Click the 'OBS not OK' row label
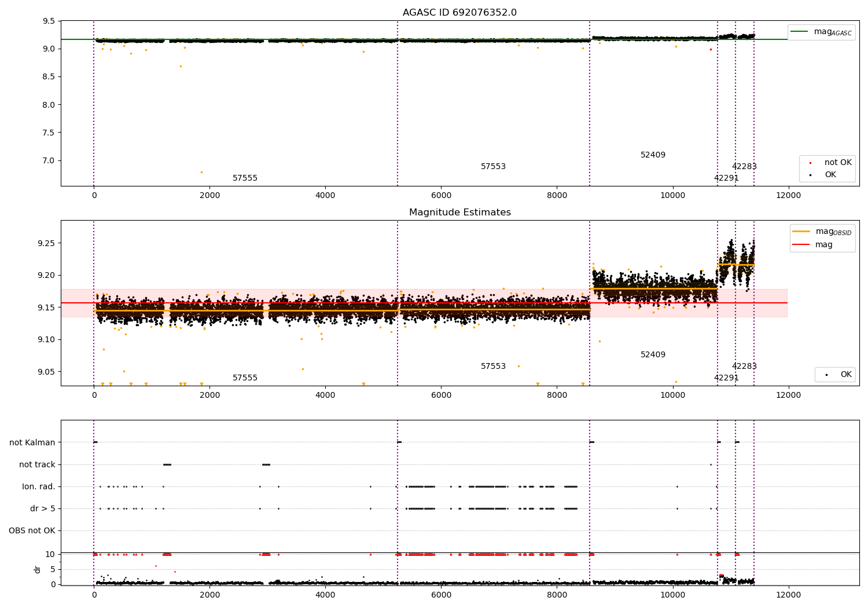The image size is (868, 608). coord(32,530)
